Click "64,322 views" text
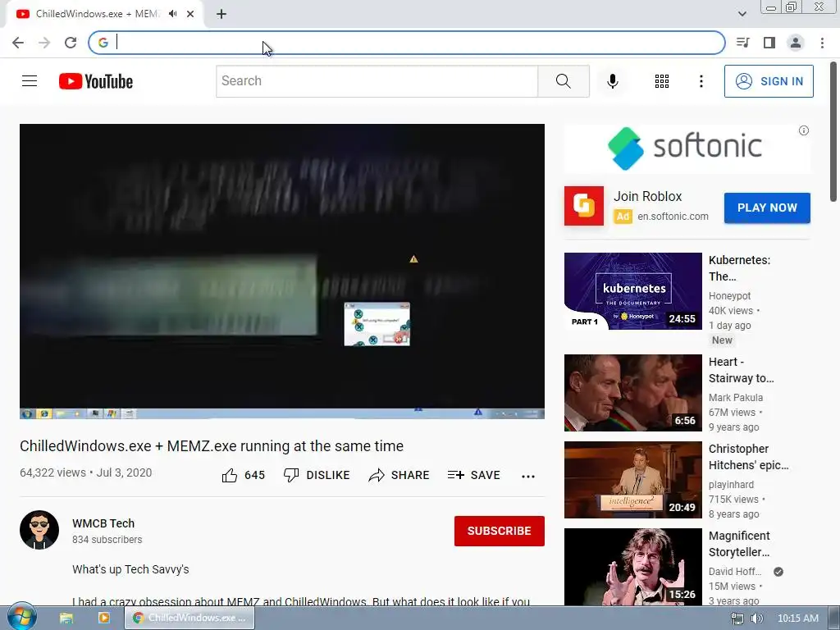 click(52, 472)
